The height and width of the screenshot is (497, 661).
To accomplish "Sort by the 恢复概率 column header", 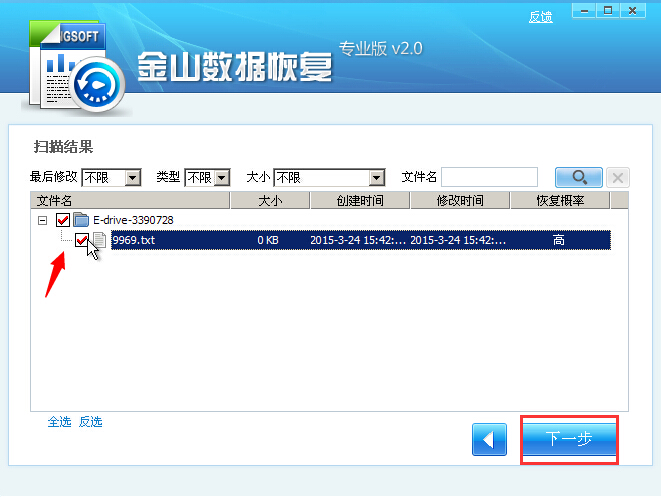I will tap(560, 200).
